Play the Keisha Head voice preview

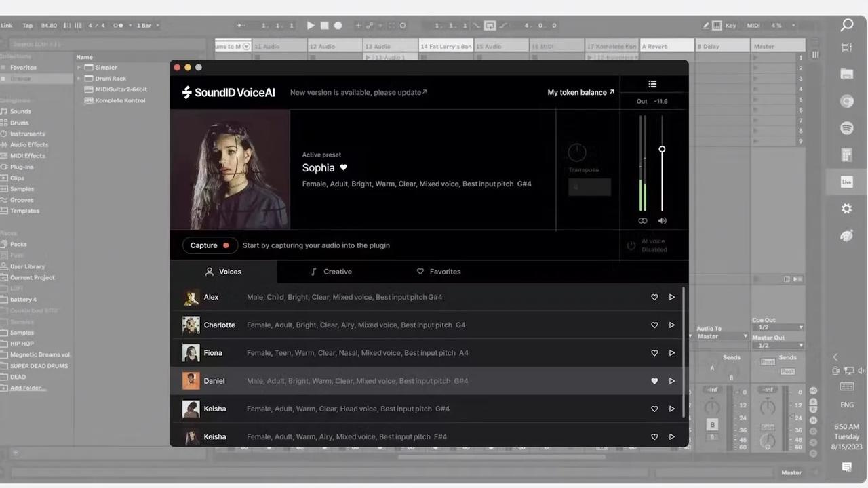coord(672,409)
